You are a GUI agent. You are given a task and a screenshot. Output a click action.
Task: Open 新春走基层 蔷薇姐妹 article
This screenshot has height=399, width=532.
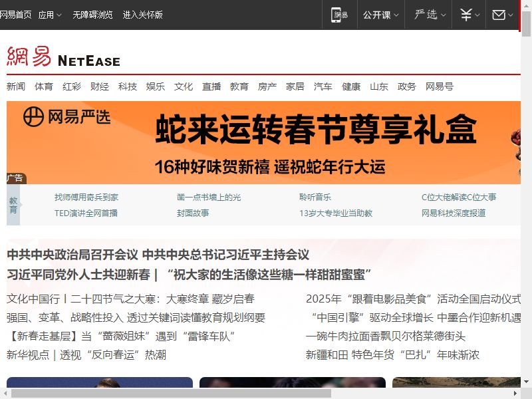coord(121,336)
